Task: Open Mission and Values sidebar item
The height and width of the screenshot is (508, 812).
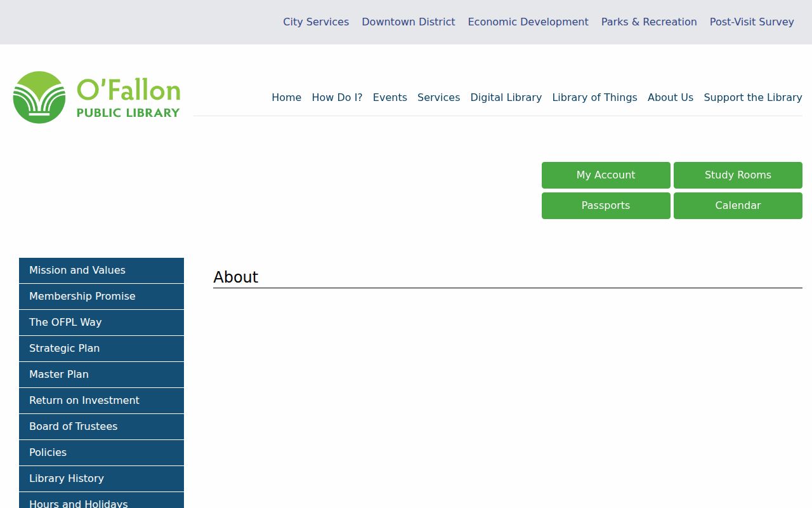Action: coord(101,271)
